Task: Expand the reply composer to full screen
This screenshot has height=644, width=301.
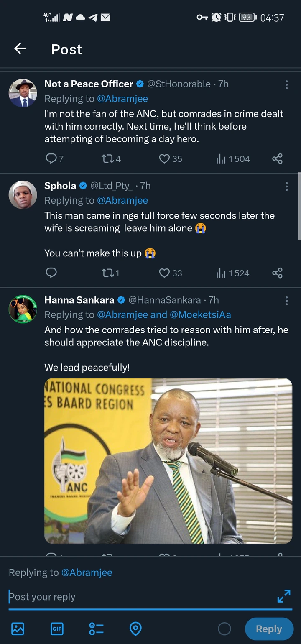Action: pos(284,596)
